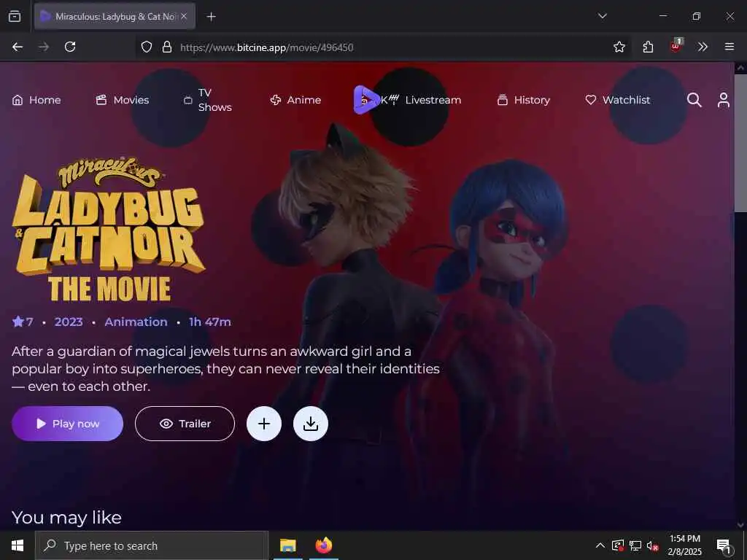
Task: Click the muted volume tray icon
Action: coord(652,545)
